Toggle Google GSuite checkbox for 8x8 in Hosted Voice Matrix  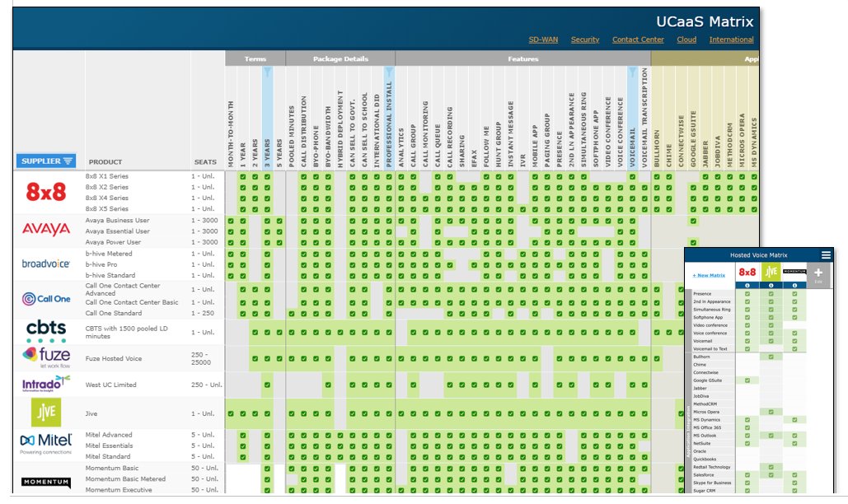click(x=747, y=380)
